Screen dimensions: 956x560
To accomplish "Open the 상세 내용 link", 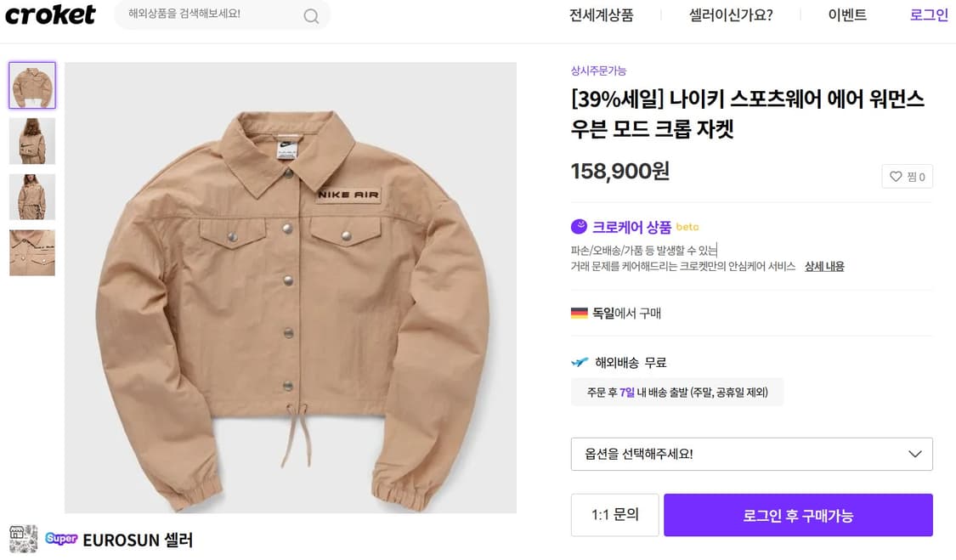I will pos(823,266).
